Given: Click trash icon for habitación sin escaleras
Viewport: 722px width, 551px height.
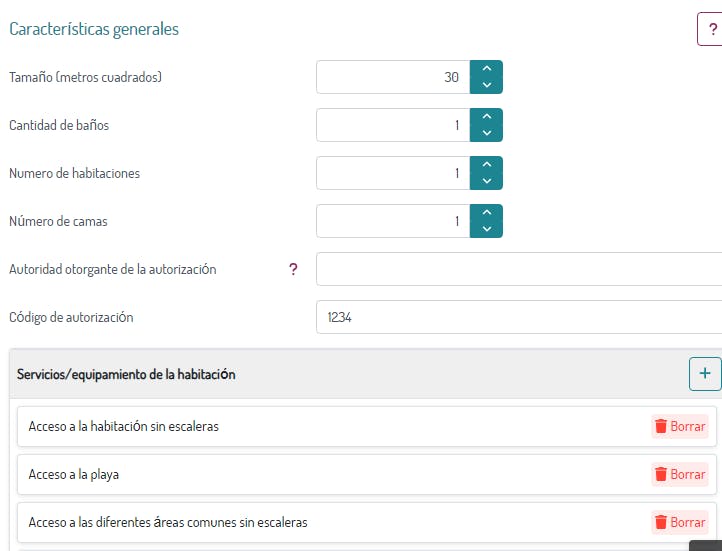Looking at the screenshot, I should (661, 426).
